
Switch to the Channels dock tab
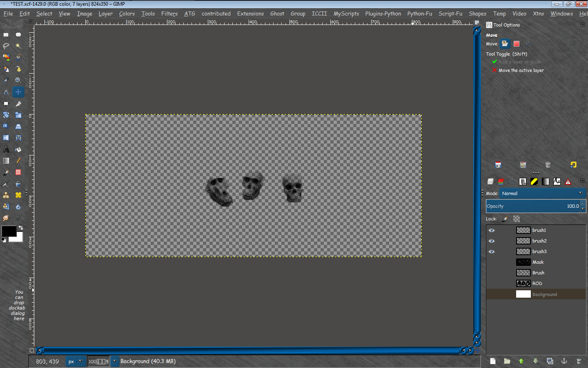click(501, 182)
